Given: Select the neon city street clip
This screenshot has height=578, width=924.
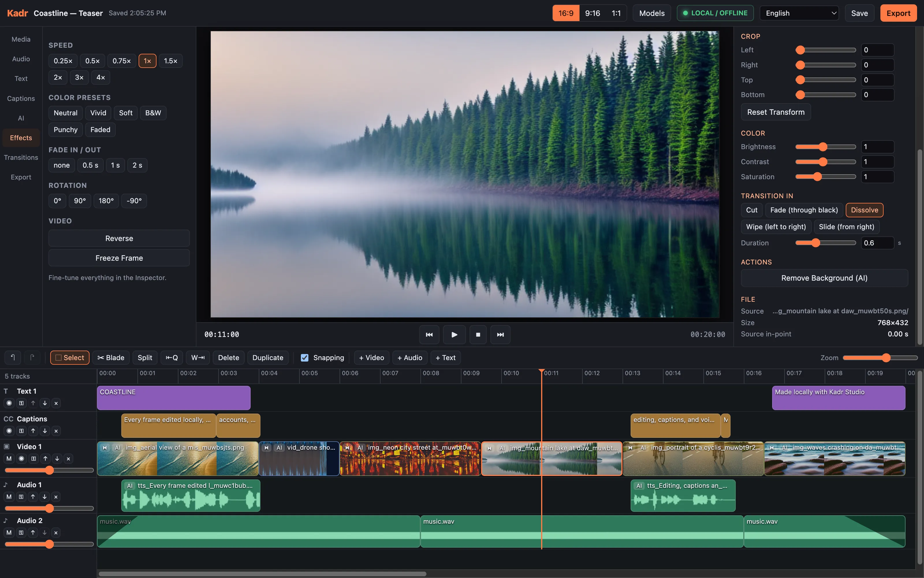Looking at the screenshot, I should pyautogui.click(x=410, y=458).
